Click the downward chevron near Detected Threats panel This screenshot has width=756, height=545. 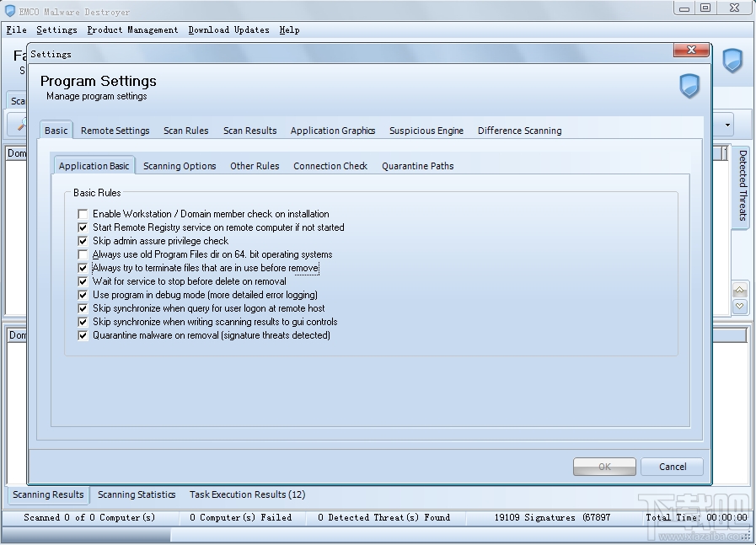click(739, 305)
